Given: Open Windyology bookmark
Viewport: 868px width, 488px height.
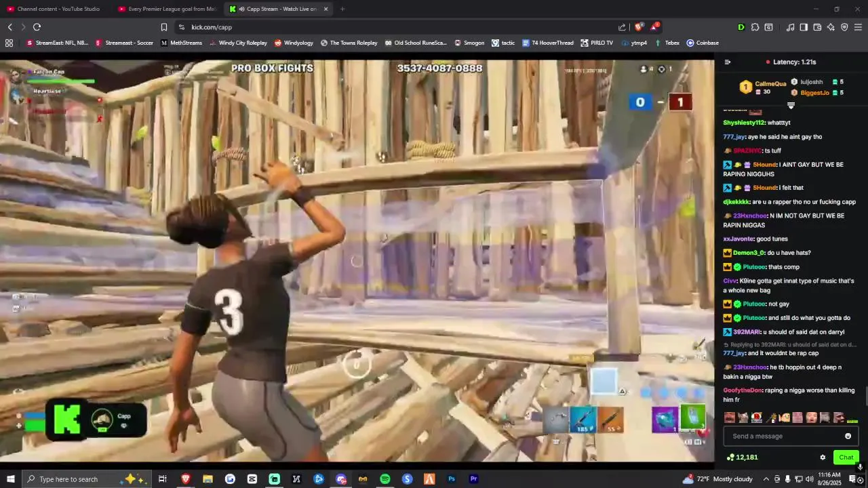Looking at the screenshot, I should click(x=294, y=43).
